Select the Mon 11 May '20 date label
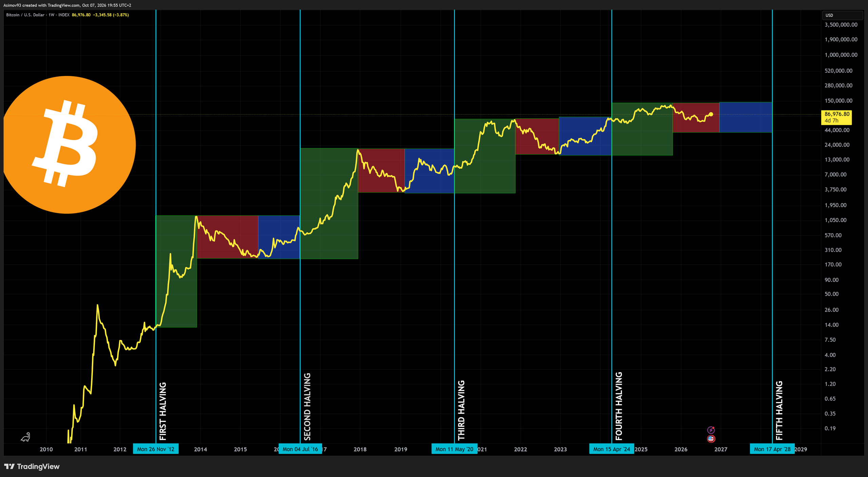The image size is (868, 477). (x=454, y=449)
